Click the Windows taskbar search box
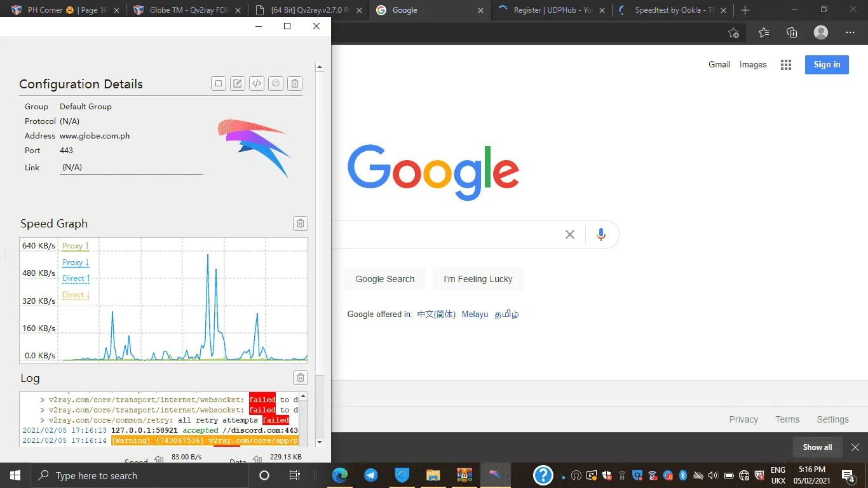The height and width of the screenshot is (488, 868). click(139, 475)
